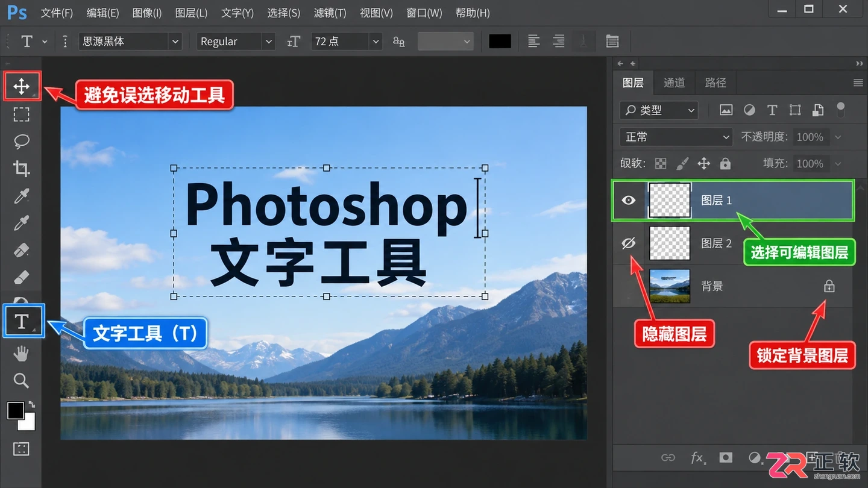Show the hidden 图层 2 layer
Viewport: 868px width, 488px height.
(628, 243)
